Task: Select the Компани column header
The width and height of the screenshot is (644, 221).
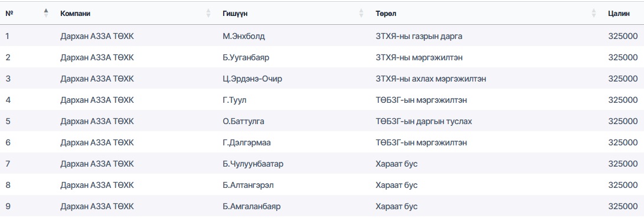Action: (75, 14)
